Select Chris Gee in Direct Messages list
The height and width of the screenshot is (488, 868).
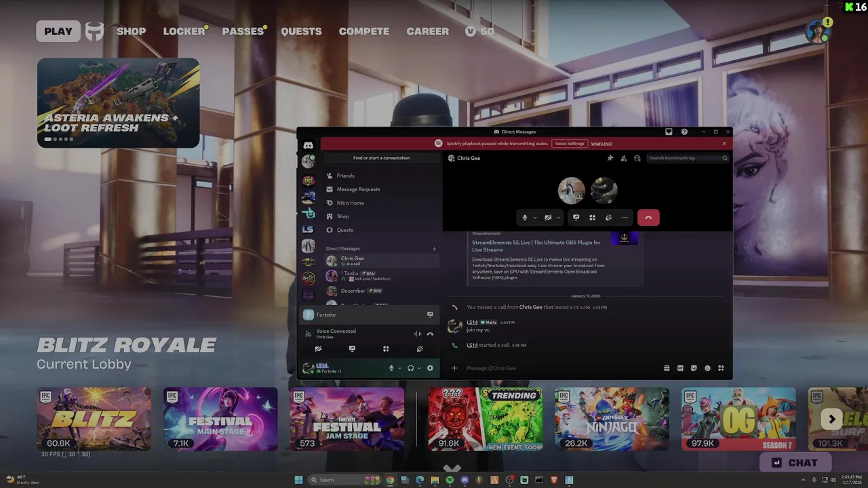click(381, 261)
